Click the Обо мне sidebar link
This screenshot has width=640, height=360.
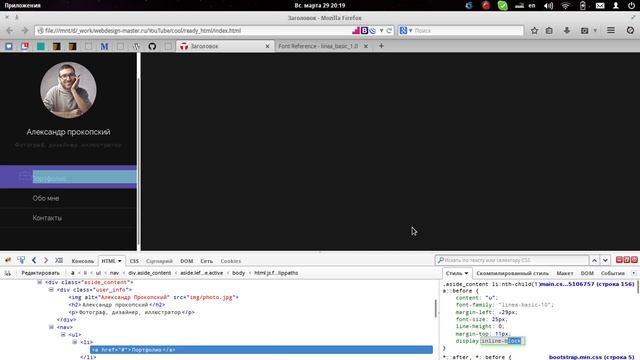pos(46,198)
